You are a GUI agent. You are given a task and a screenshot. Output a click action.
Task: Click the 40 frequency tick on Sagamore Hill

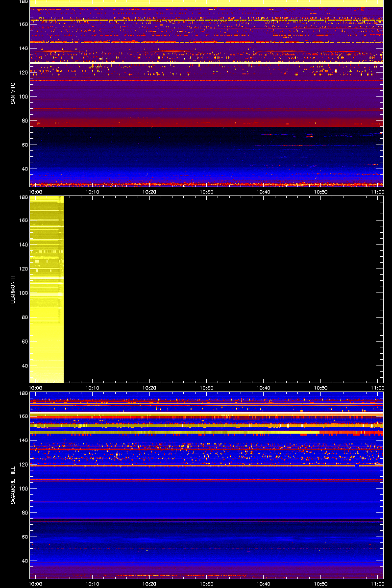click(24, 561)
